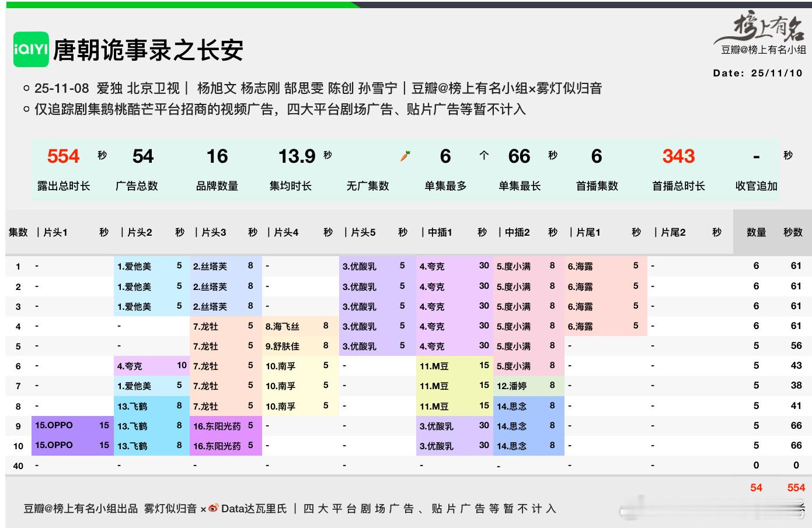Viewport: 812px width, 528px height.
Task: Click 4.夸克 in episode 6's 片头2 column
Action: 130,366
